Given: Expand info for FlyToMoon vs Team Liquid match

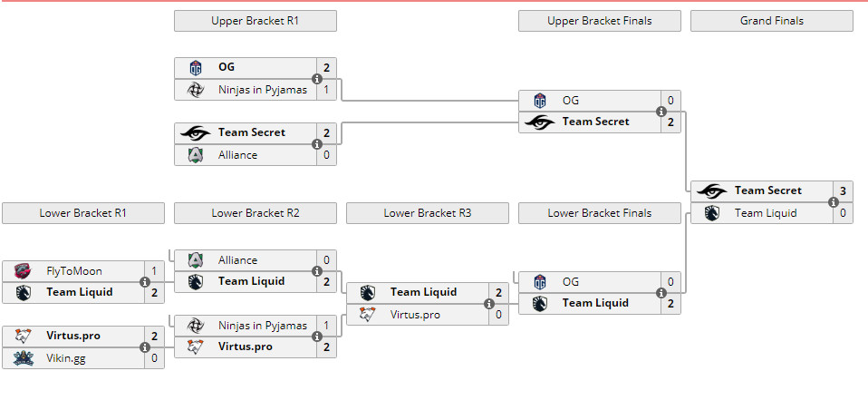Looking at the screenshot, I should (145, 282).
